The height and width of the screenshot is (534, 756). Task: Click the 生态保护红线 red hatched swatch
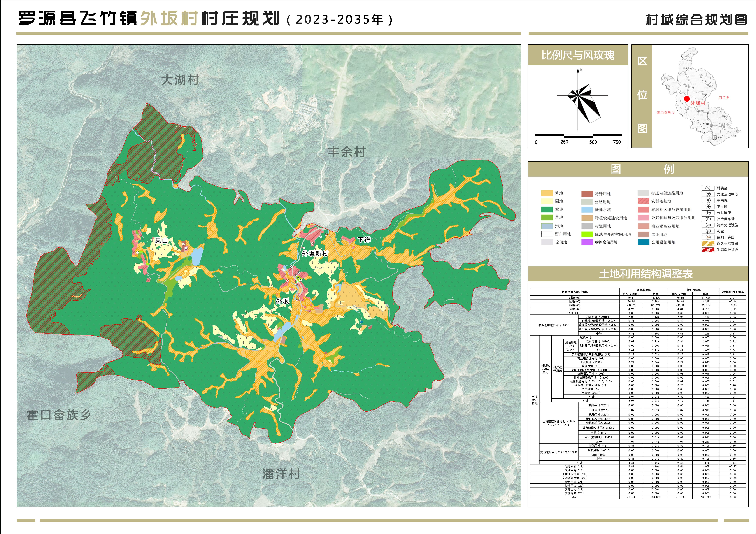[x=708, y=249]
